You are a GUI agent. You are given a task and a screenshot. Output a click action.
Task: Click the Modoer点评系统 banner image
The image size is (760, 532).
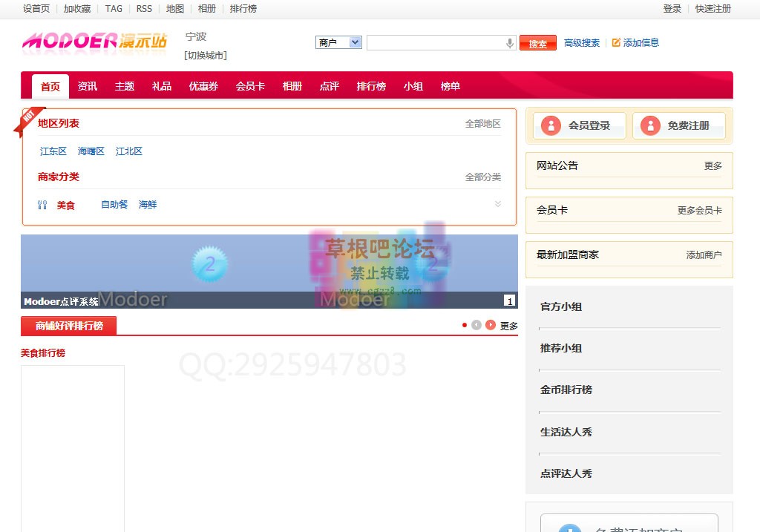269,267
